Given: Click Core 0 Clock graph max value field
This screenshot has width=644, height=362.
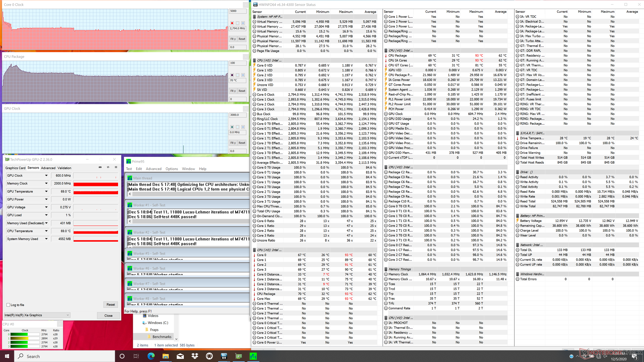Looking at the screenshot, I should [238, 11].
